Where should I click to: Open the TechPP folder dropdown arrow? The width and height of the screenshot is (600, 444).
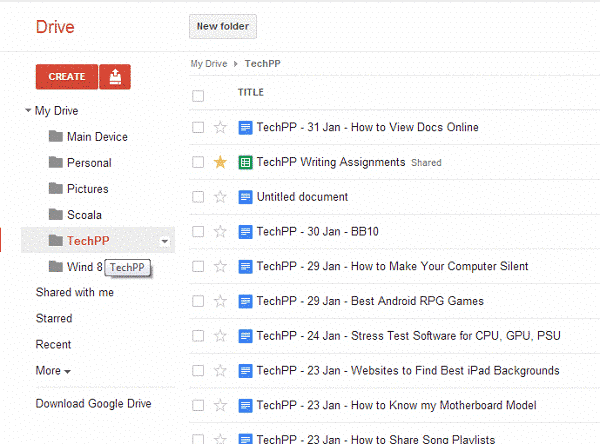click(165, 241)
